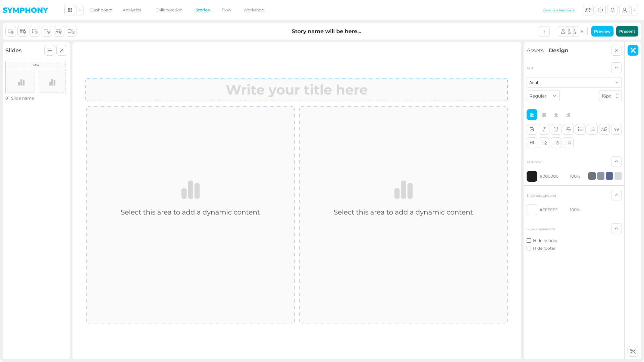Enable the Hide footer option
Screen dimensions: 644x362
(529, 248)
